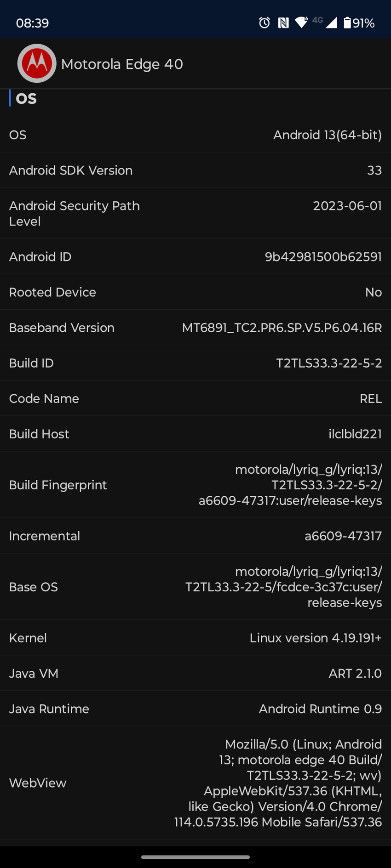Select the Rooted Device row
Image resolution: width=391 pixels, height=868 pixels.
click(195, 292)
